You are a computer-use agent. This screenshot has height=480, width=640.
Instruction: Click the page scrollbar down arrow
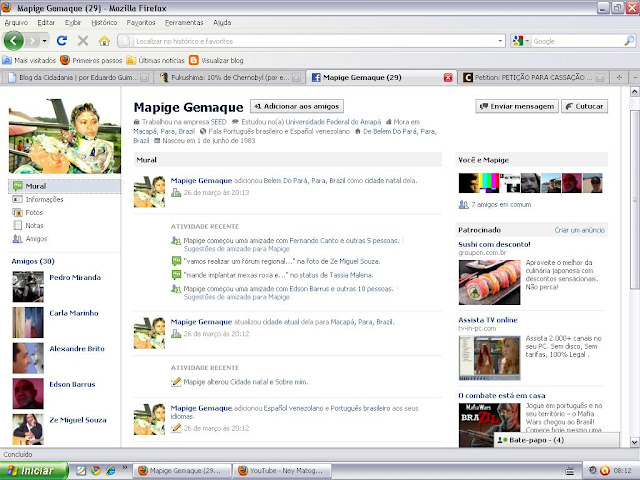pos(634,442)
